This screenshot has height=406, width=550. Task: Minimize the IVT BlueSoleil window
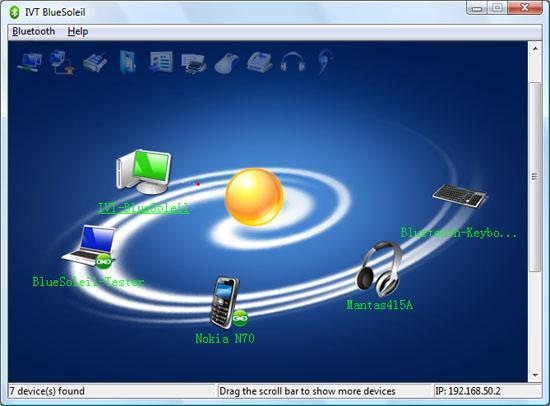pos(477,8)
